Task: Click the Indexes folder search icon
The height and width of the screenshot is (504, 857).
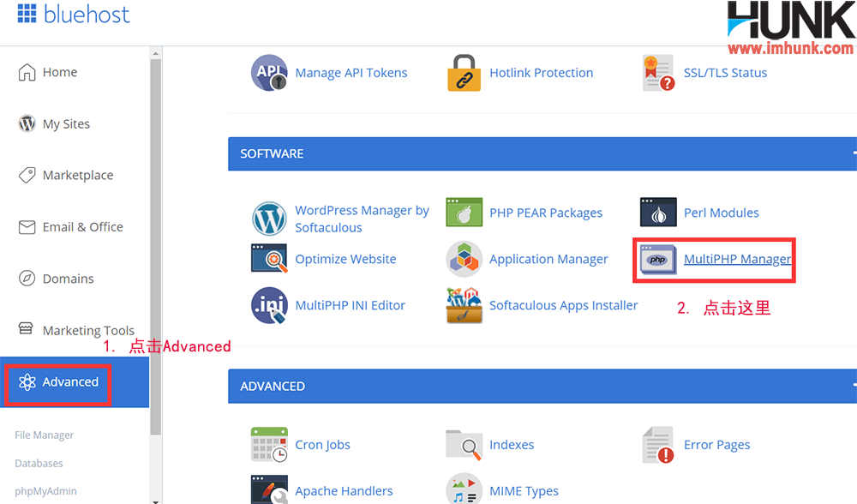Action: pyautogui.click(x=464, y=444)
